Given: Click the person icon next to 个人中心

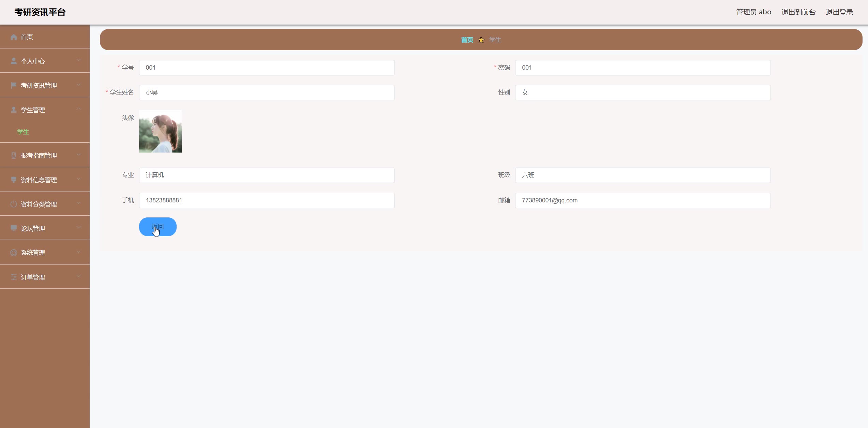Looking at the screenshot, I should pos(14,61).
